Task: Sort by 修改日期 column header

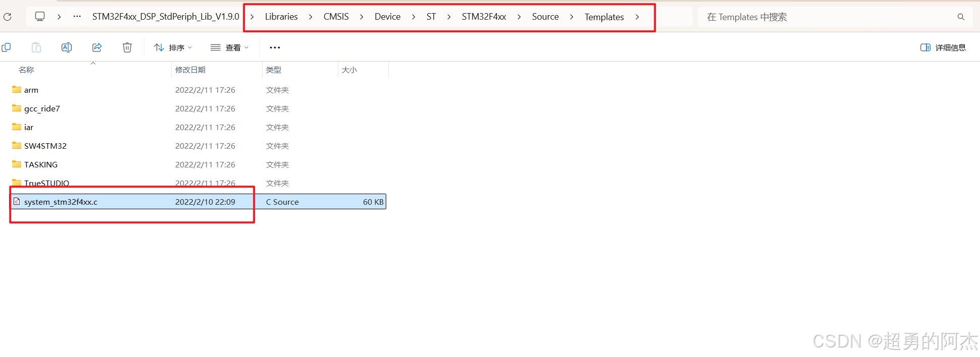Action: point(190,70)
